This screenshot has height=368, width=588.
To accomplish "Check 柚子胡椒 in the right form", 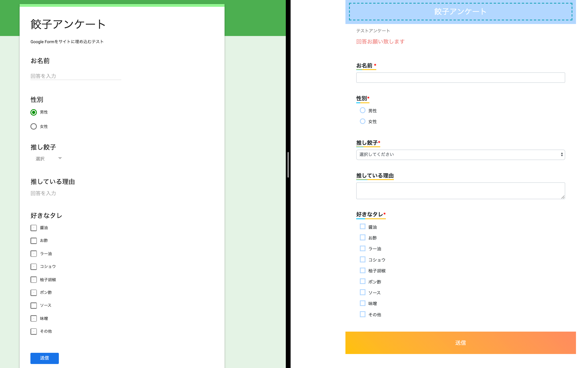I will coord(362,270).
